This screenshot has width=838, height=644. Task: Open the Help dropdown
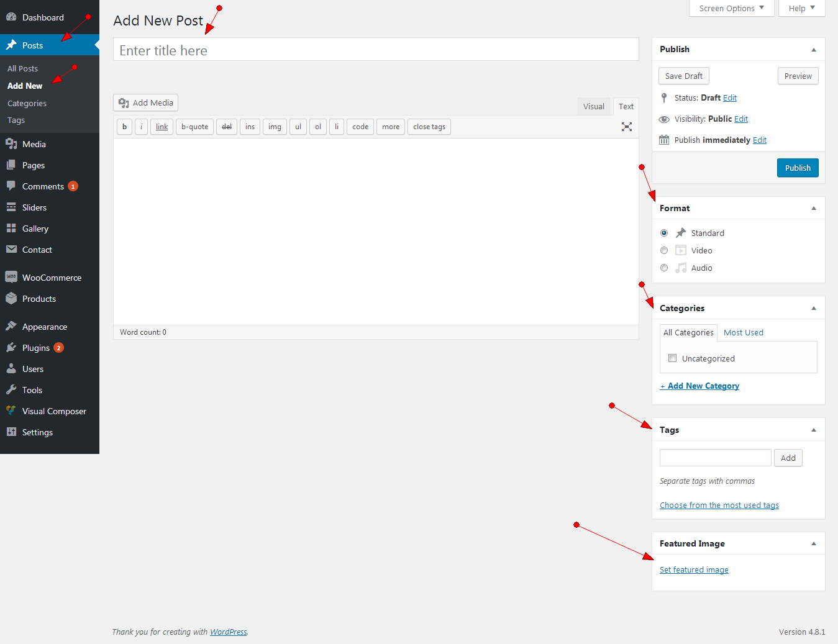(x=801, y=8)
